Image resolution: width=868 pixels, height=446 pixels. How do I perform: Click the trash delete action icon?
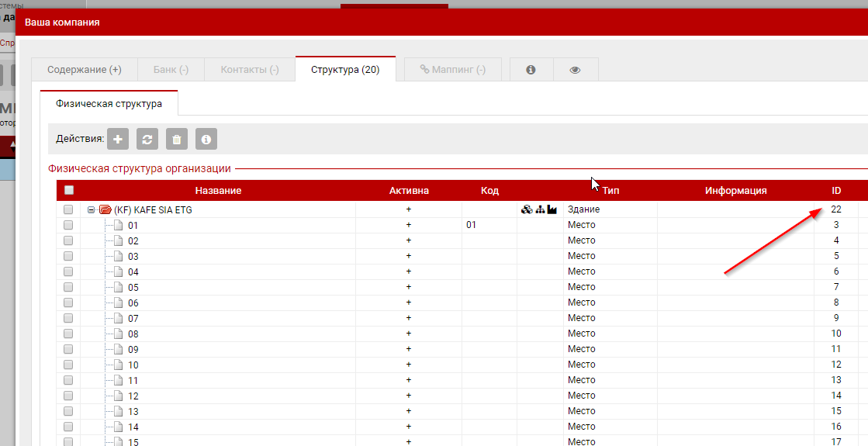pyautogui.click(x=177, y=139)
